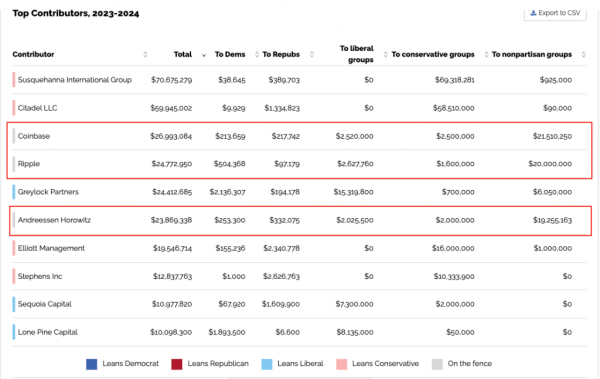This screenshot has width=600, height=379.
Task: Sort by the Contributor column arrows
Action: [145, 54]
